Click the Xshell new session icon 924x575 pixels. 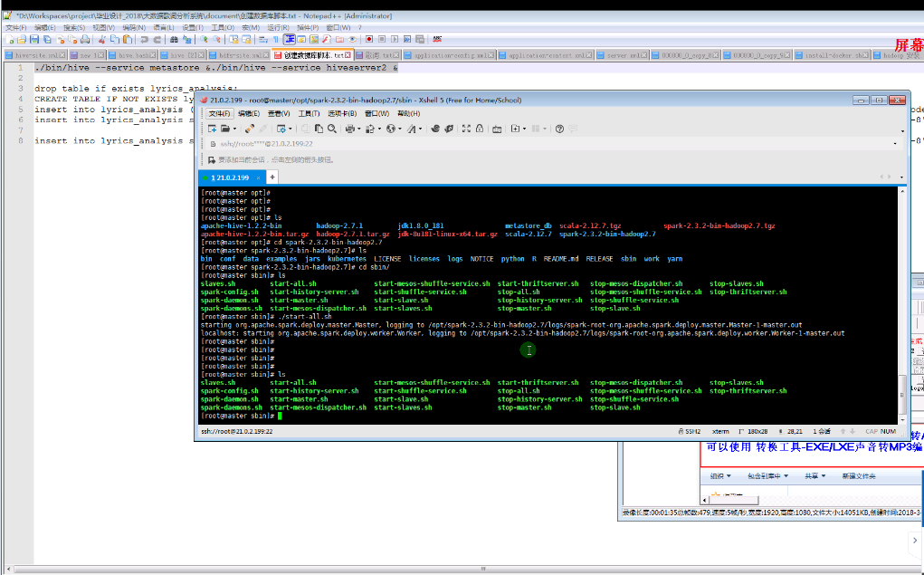212,129
